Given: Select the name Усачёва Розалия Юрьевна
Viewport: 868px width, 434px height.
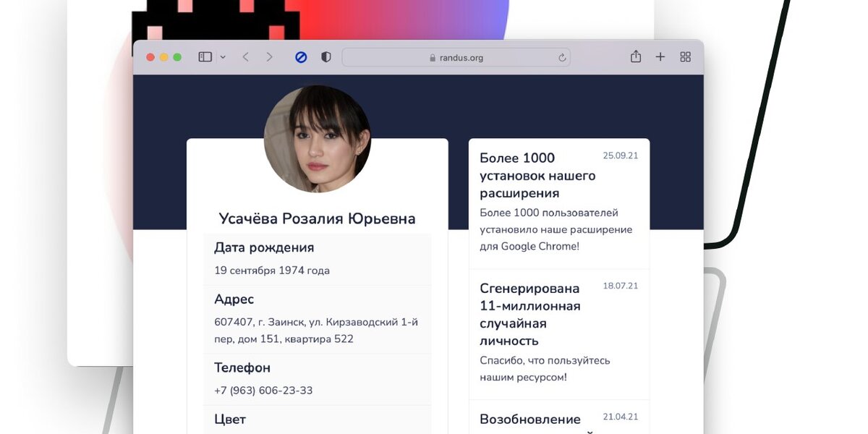Looking at the screenshot, I should coord(318,218).
